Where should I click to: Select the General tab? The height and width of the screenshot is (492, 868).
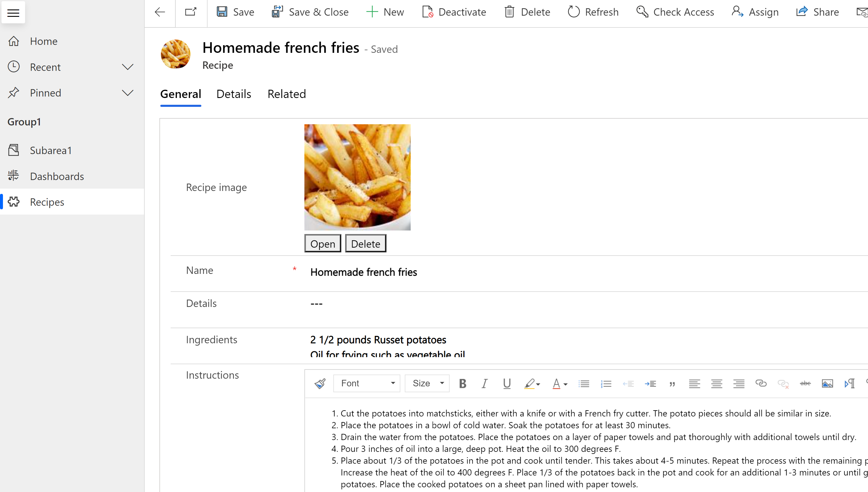[x=181, y=94]
